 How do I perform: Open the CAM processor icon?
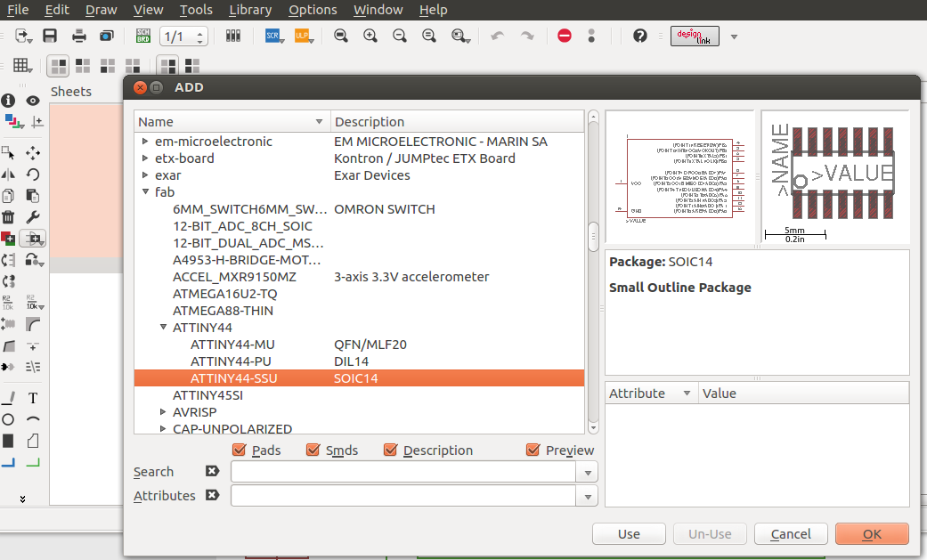(107, 37)
